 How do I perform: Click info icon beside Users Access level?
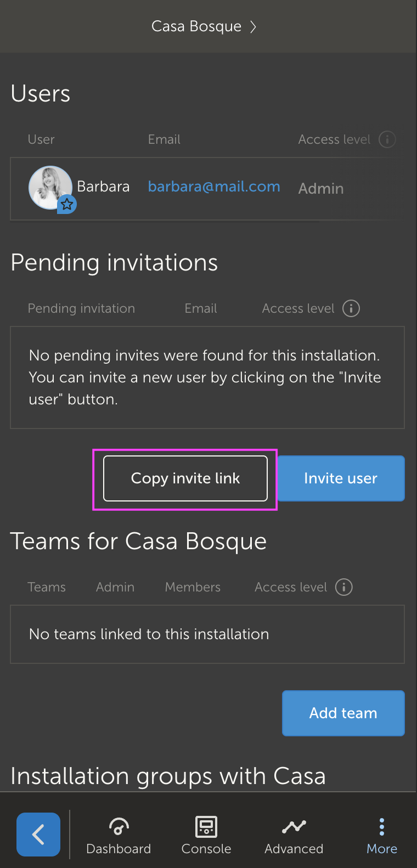coord(387,139)
